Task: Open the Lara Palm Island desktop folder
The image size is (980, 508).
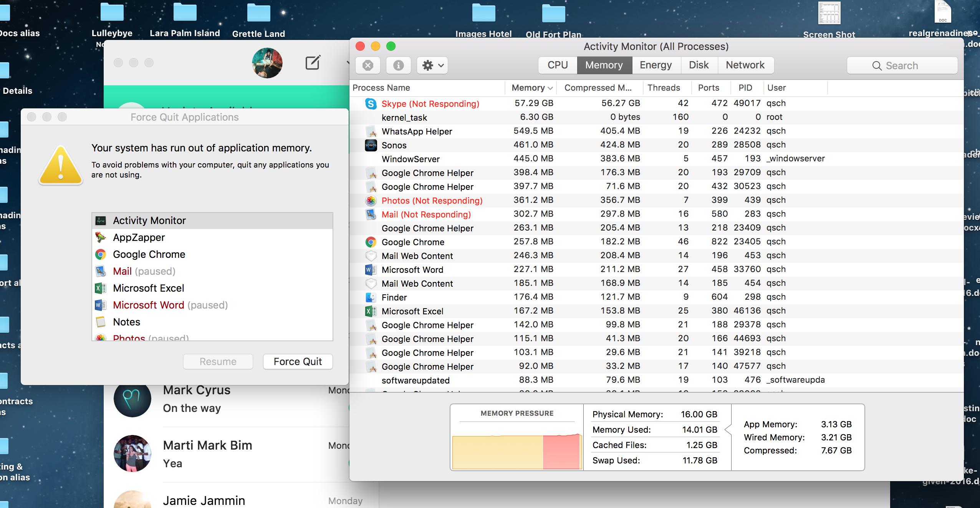Action: click(x=185, y=12)
